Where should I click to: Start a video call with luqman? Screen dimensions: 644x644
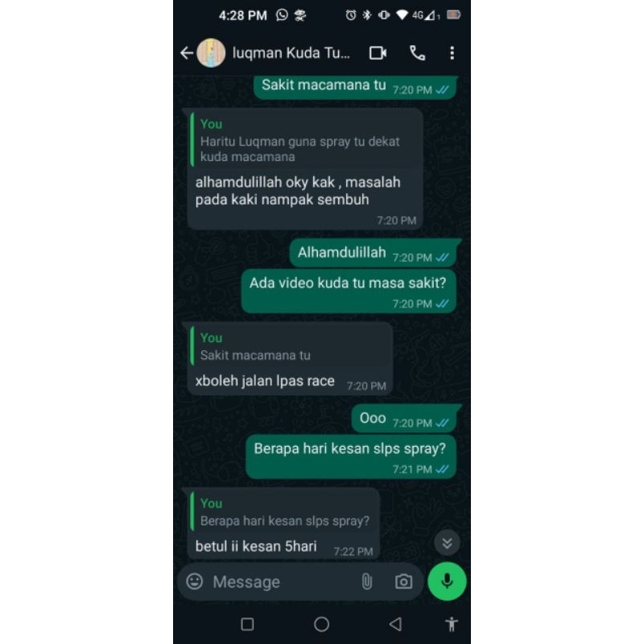(x=378, y=53)
